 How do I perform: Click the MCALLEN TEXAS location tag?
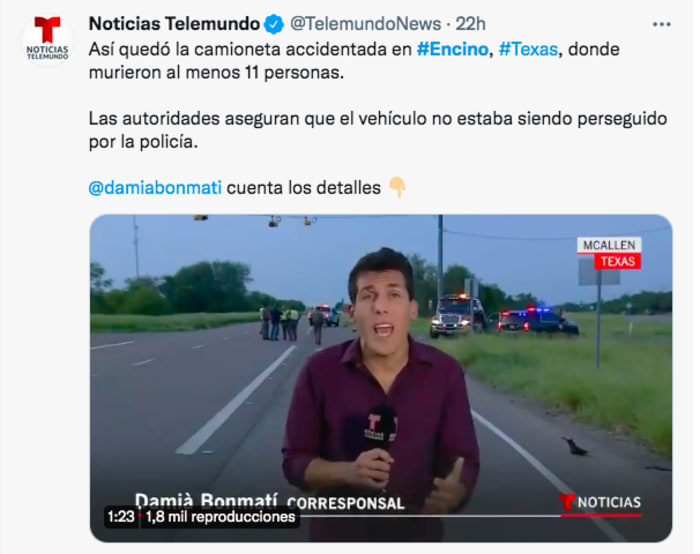point(609,253)
